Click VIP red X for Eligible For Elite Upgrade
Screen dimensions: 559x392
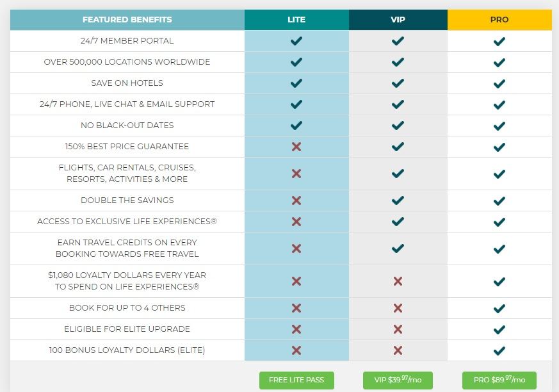click(x=398, y=329)
